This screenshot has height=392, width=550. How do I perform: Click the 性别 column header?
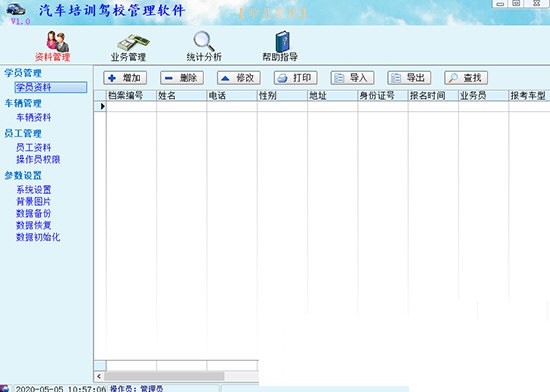(282, 96)
